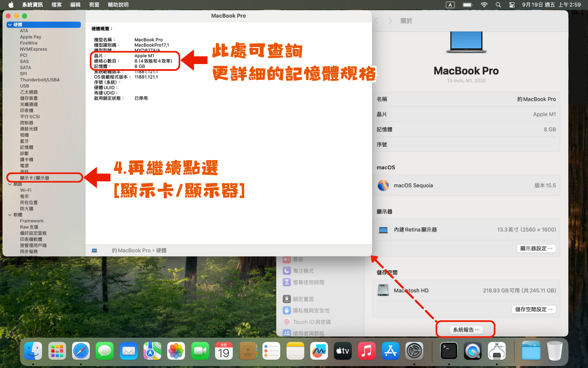Click the 系統報告 button
The image size is (588, 368).
(x=466, y=329)
